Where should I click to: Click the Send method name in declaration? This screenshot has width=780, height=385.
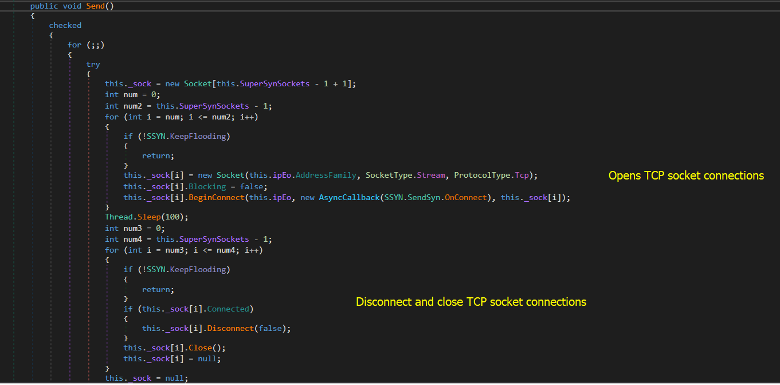pyautogui.click(x=96, y=6)
